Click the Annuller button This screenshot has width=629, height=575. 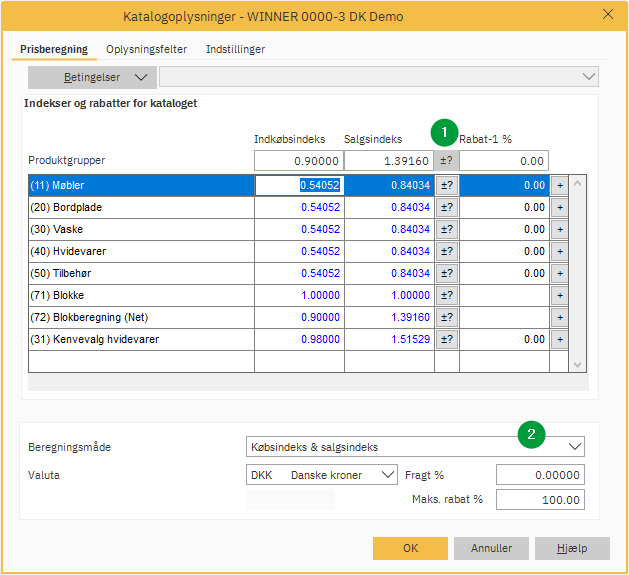pyautogui.click(x=491, y=548)
